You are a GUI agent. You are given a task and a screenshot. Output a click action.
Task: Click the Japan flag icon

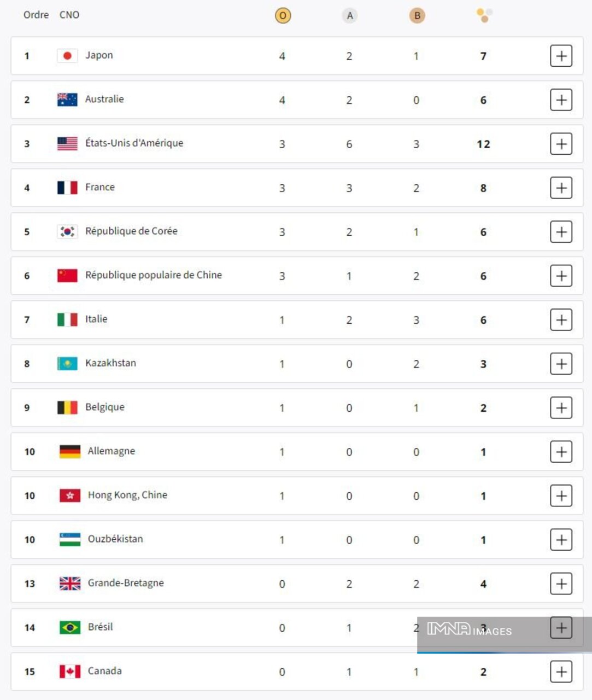(67, 56)
